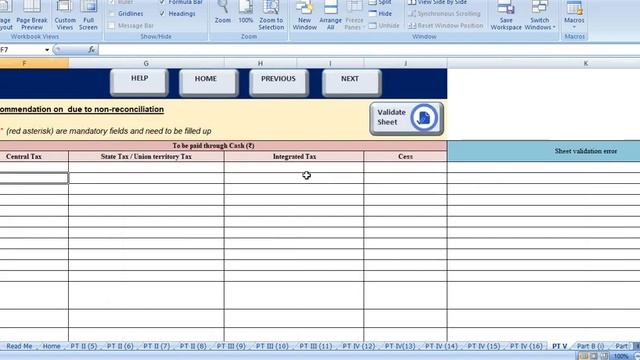
Task: Click View Side by Side
Action: (438, 2)
